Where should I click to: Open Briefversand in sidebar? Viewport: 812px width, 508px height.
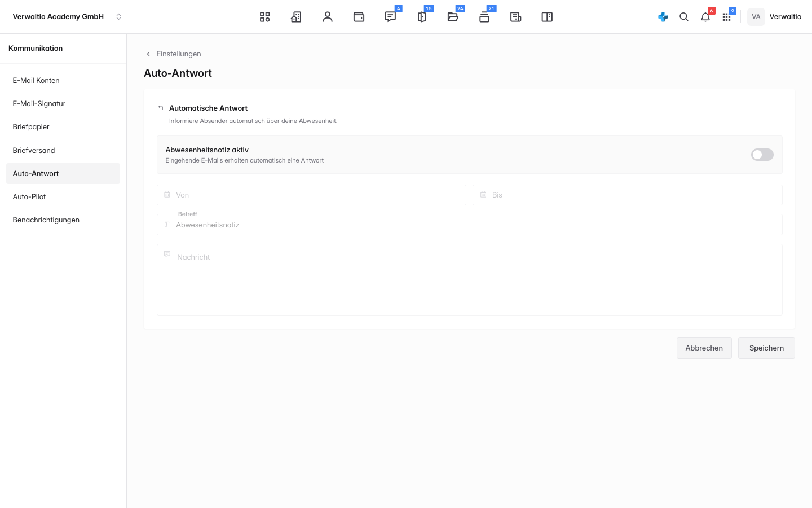pyautogui.click(x=63, y=150)
